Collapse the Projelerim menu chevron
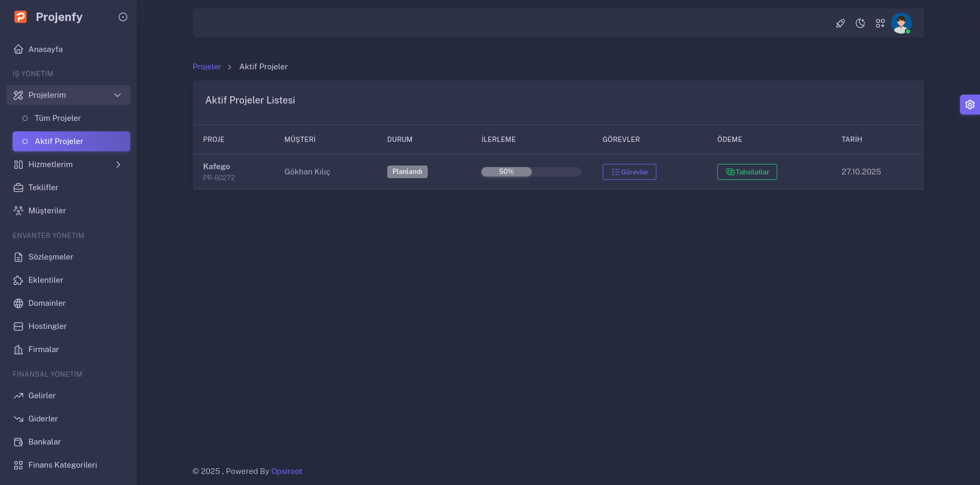The width and height of the screenshot is (980, 485). (x=118, y=95)
